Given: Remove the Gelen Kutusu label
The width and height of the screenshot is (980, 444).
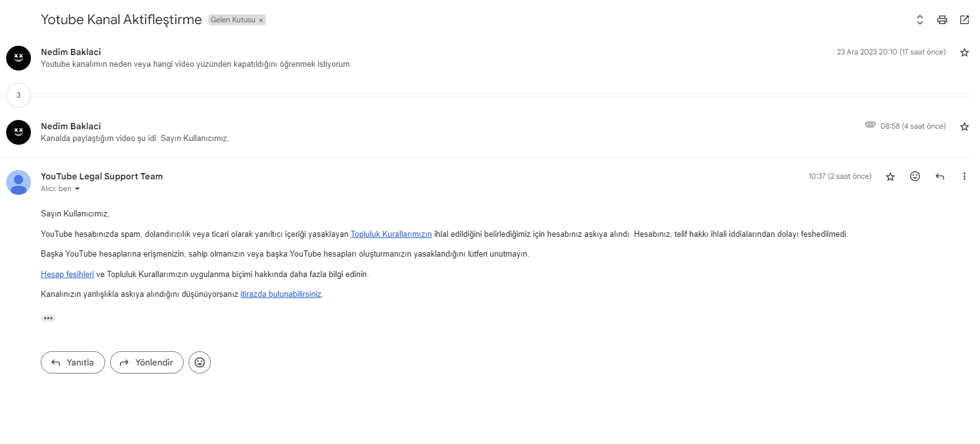Looking at the screenshot, I should coord(261,20).
